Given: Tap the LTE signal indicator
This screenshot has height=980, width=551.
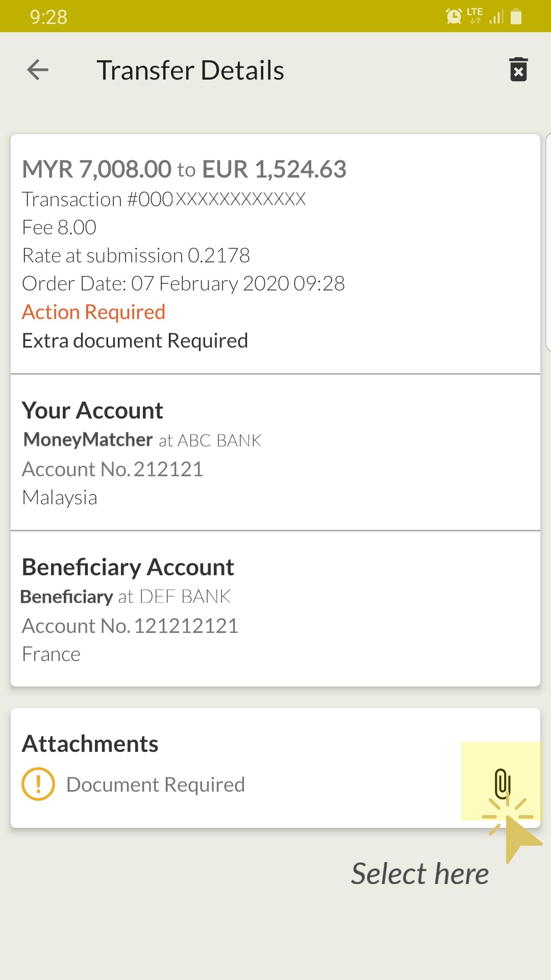Looking at the screenshot, I should (475, 15).
